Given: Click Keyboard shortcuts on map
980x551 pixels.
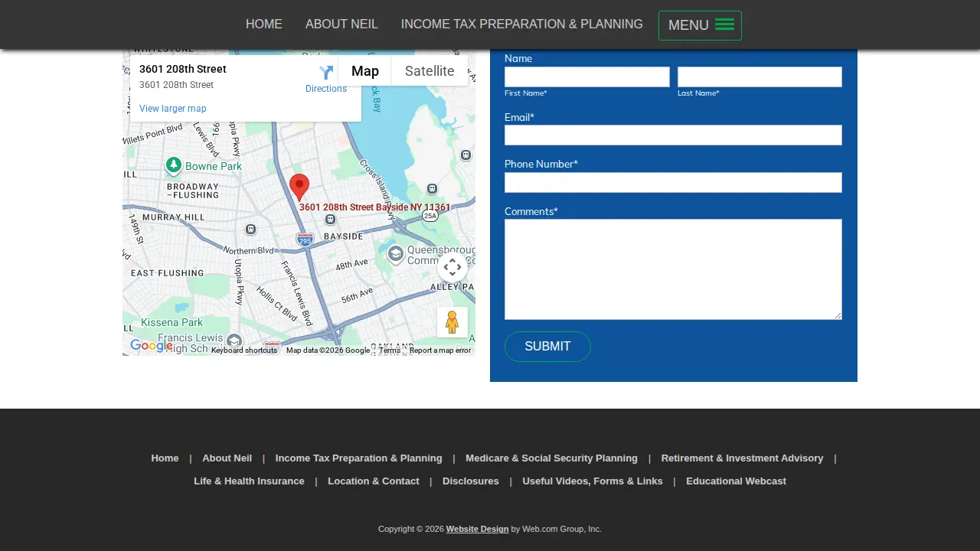Looking at the screenshot, I should (x=244, y=350).
